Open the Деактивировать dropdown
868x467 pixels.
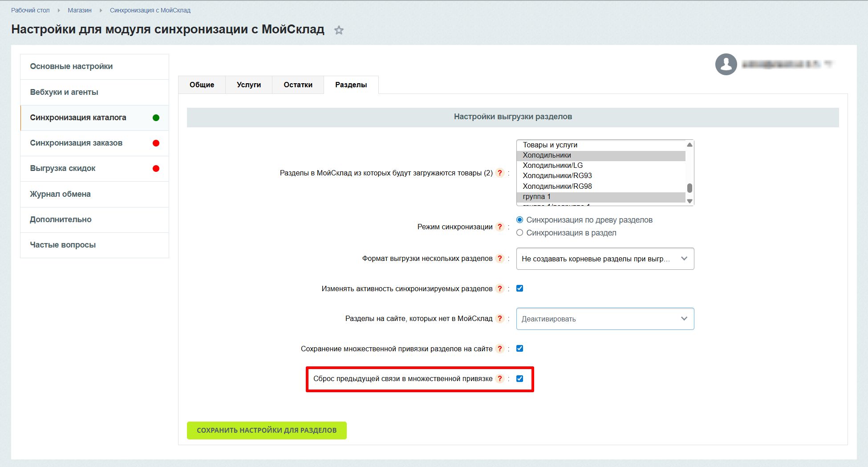[605, 319]
